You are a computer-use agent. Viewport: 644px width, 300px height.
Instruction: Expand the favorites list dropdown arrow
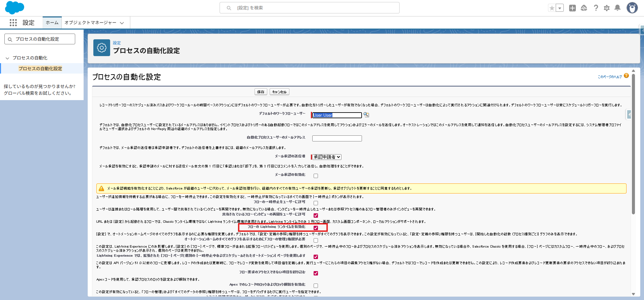point(560,8)
